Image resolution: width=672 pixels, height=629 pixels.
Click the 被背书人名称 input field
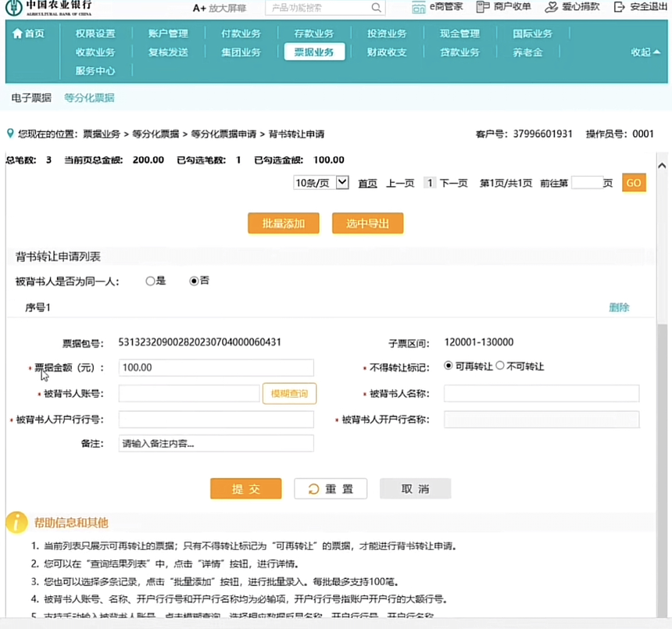click(x=542, y=393)
